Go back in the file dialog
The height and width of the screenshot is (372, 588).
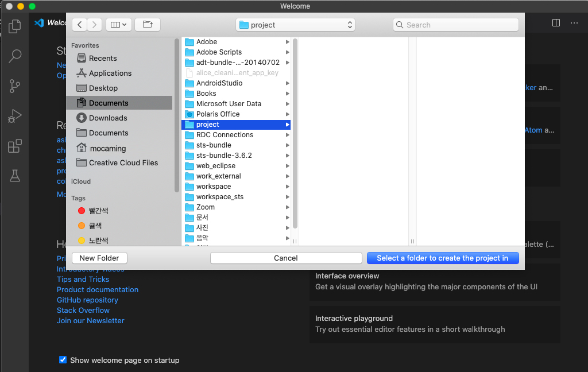pyautogui.click(x=79, y=25)
